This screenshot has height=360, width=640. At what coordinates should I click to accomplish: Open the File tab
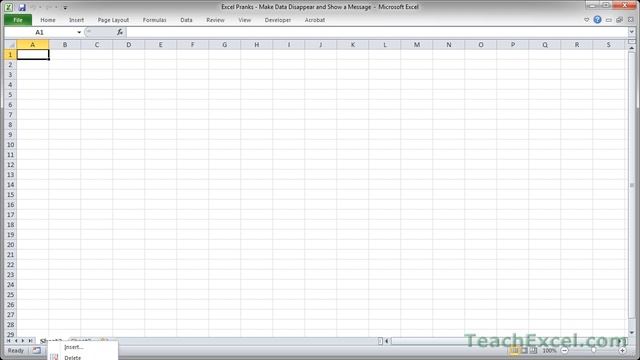click(18, 20)
